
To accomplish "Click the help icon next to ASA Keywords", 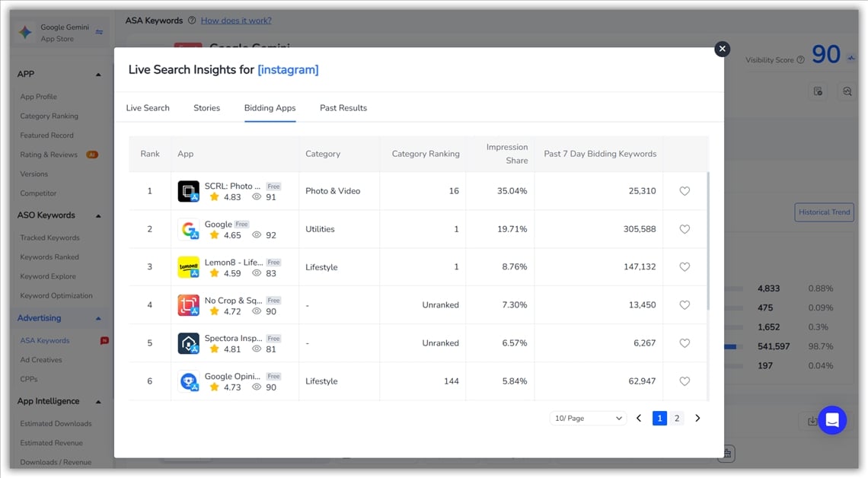I will (x=192, y=21).
